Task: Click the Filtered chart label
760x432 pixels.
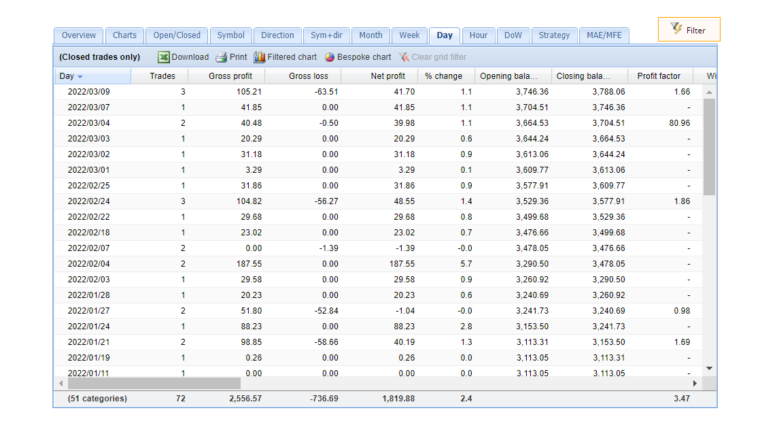Action: [x=292, y=57]
